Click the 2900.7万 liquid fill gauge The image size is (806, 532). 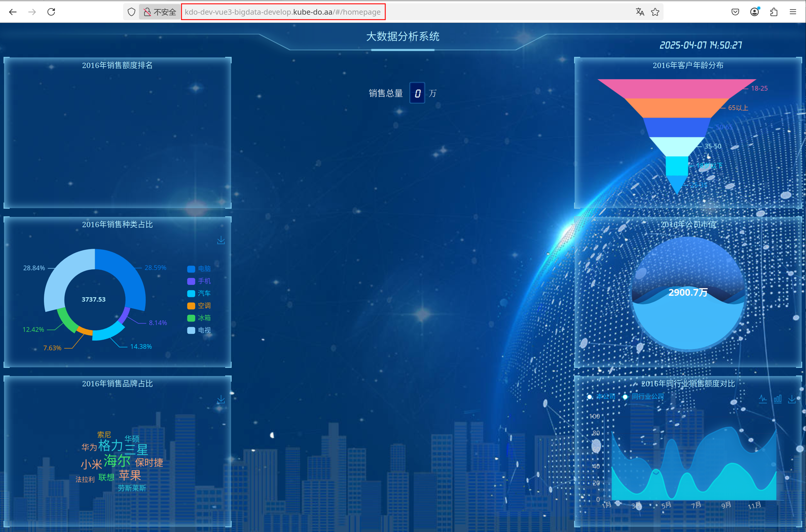tap(688, 294)
